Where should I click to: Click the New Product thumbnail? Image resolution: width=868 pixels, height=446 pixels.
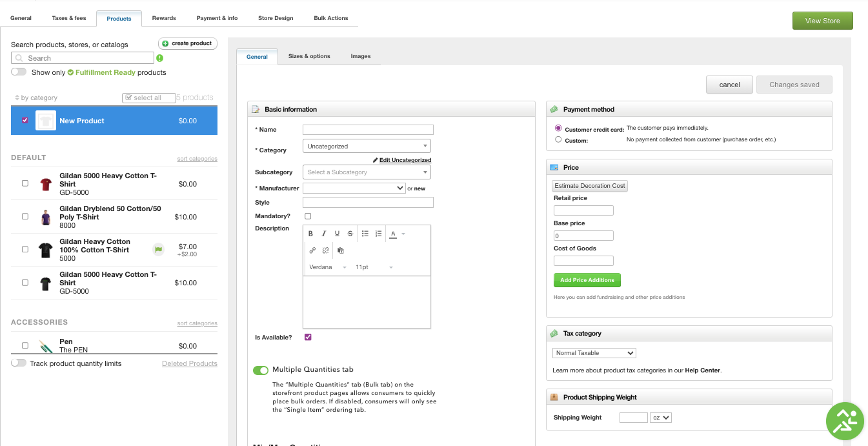tap(46, 121)
